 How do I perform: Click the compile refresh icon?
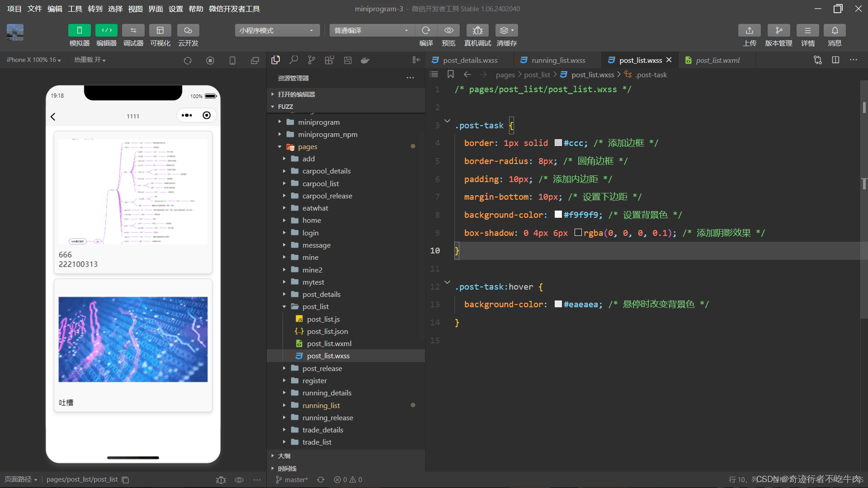coord(426,30)
